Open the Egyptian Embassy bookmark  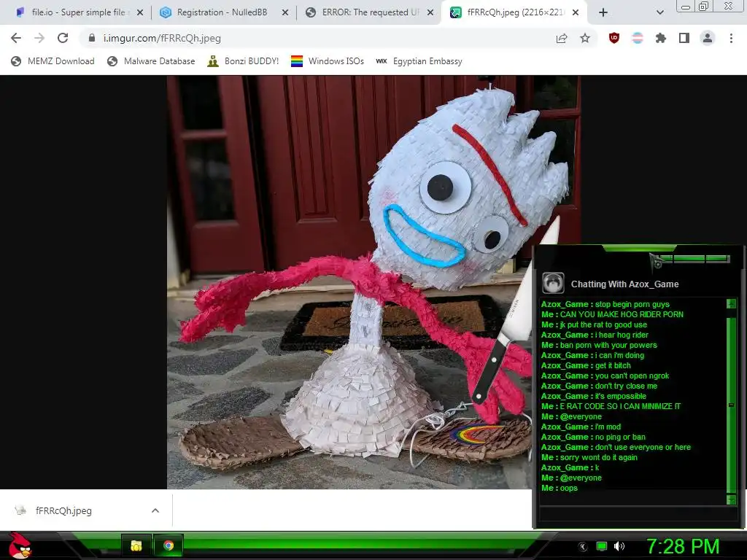[x=419, y=61]
